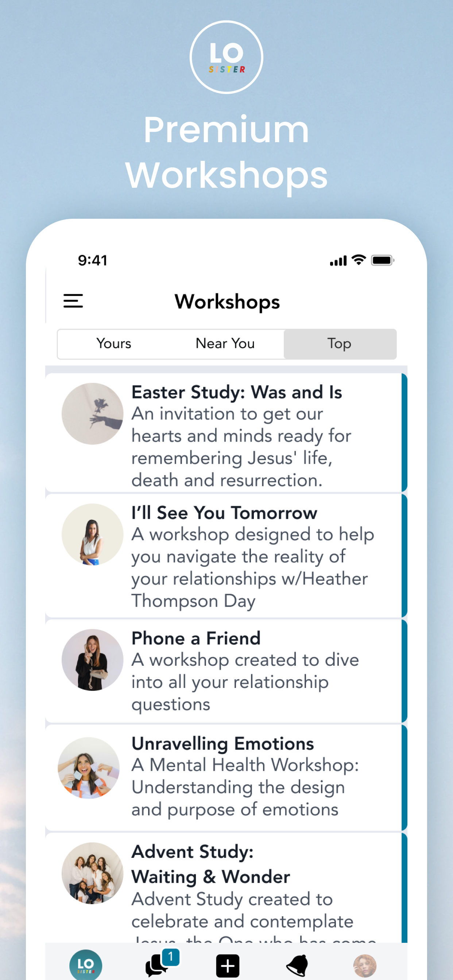
Task: Open the profile avatar in bottom bar
Action: tap(365, 965)
